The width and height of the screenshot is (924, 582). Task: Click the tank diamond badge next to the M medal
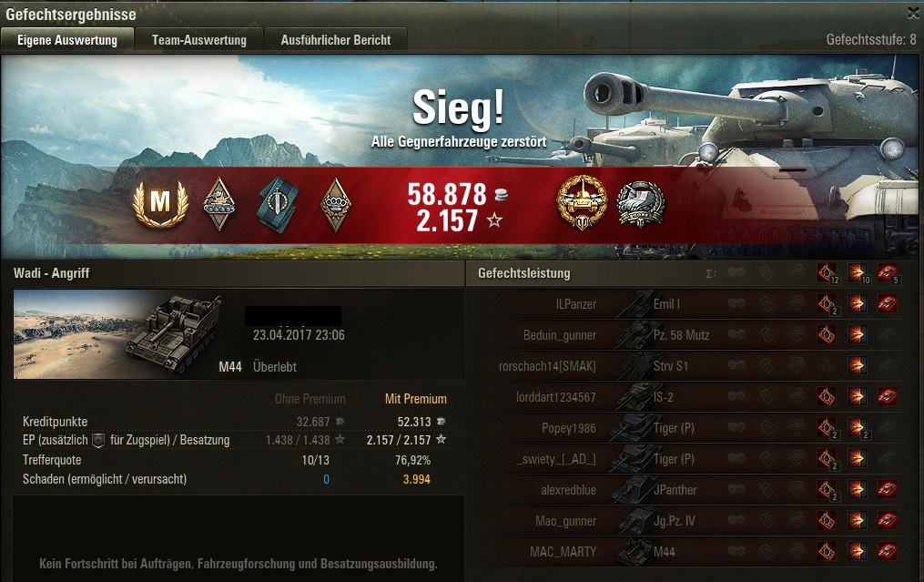point(219,203)
